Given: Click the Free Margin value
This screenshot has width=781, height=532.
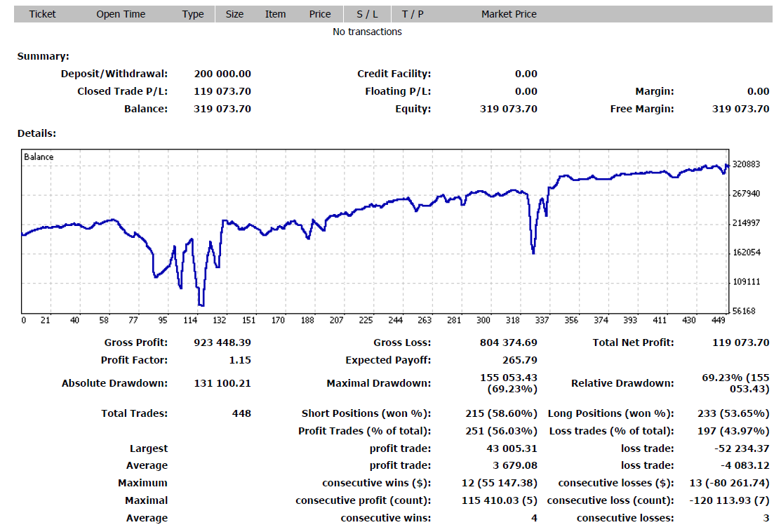Looking at the screenshot, I should [x=740, y=109].
